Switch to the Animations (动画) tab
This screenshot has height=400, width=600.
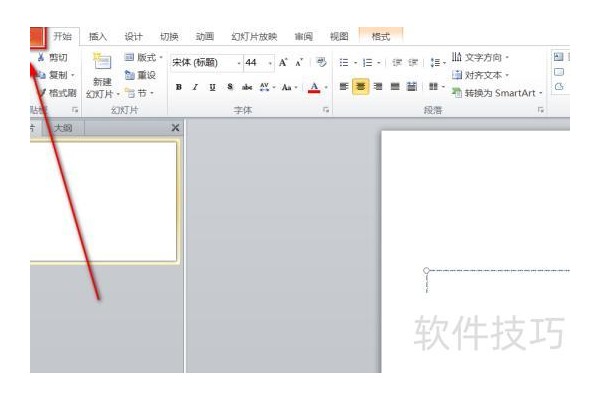pyautogui.click(x=204, y=36)
